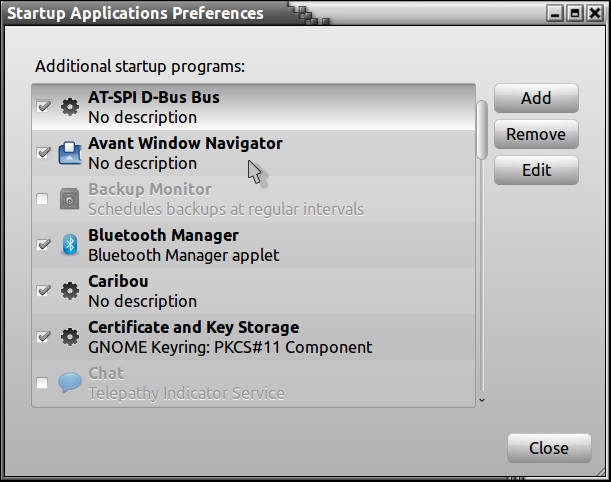
Task: Uncheck Avant Window Navigator startup entry
Action: pos(42,153)
